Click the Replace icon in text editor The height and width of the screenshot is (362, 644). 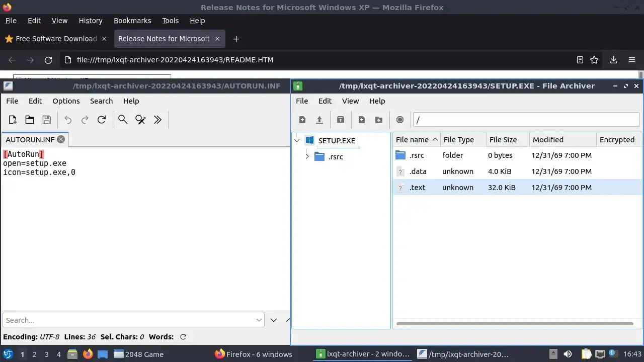click(140, 120)
